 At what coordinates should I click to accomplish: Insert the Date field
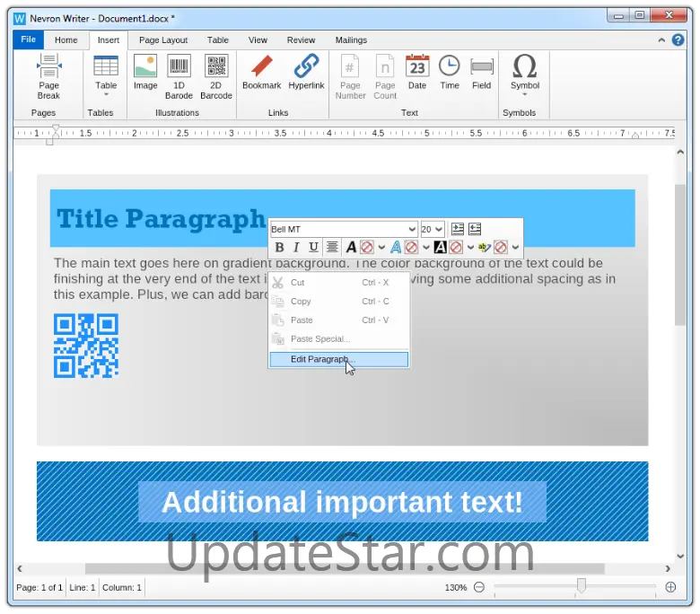tap(417, 73)
